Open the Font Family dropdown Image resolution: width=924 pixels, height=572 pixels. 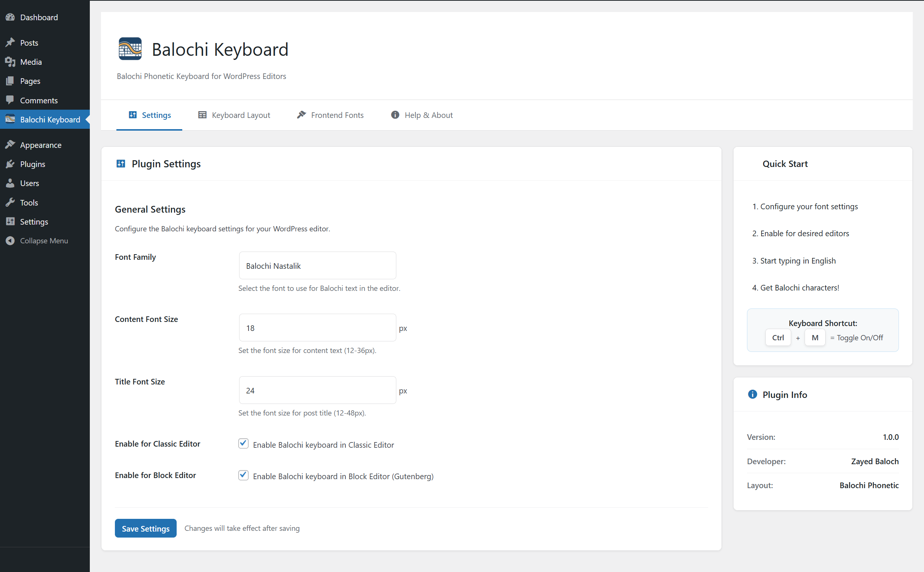pyautogui.click(x=317, y=265)
